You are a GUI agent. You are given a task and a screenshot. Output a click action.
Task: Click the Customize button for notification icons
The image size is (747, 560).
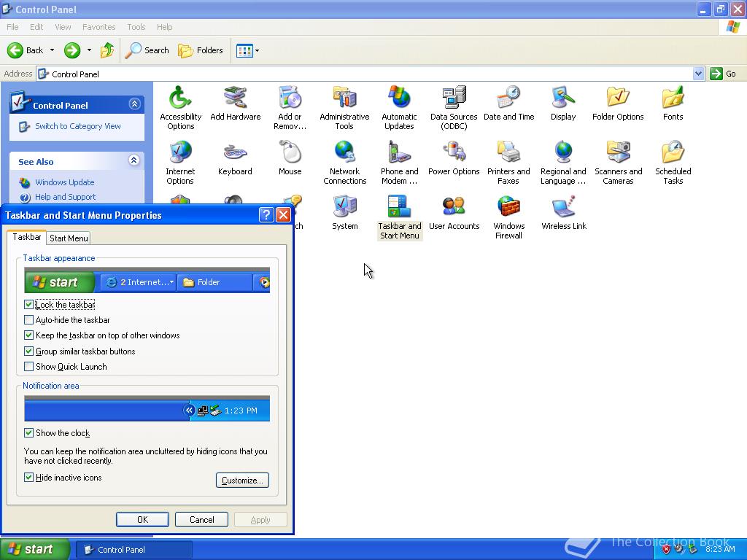pyautogui.click(x=242, y=480)
